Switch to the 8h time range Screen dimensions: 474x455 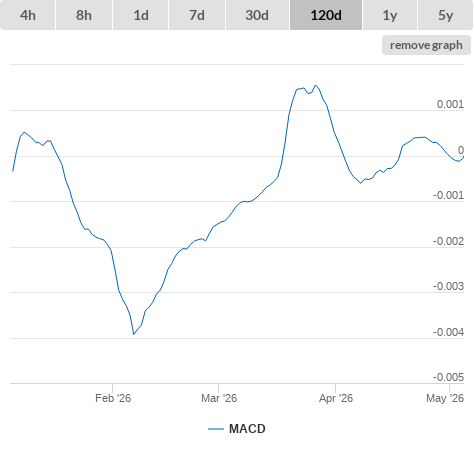(x=84, y=15)
